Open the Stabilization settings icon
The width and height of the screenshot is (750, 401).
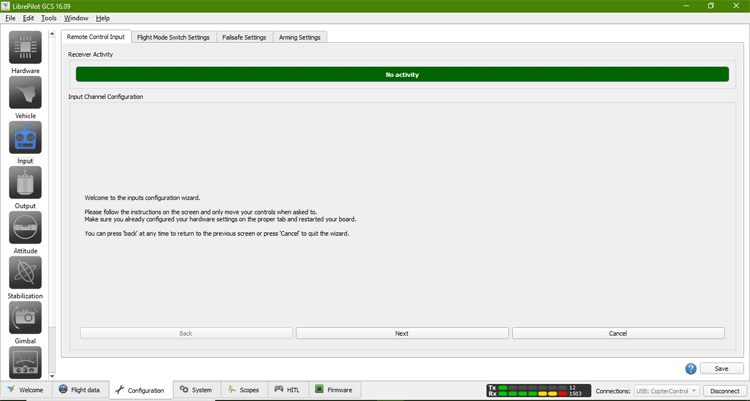[25, 272]
